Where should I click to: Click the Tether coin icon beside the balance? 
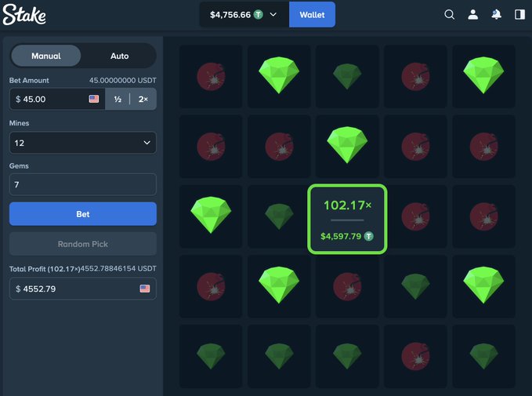259,15
